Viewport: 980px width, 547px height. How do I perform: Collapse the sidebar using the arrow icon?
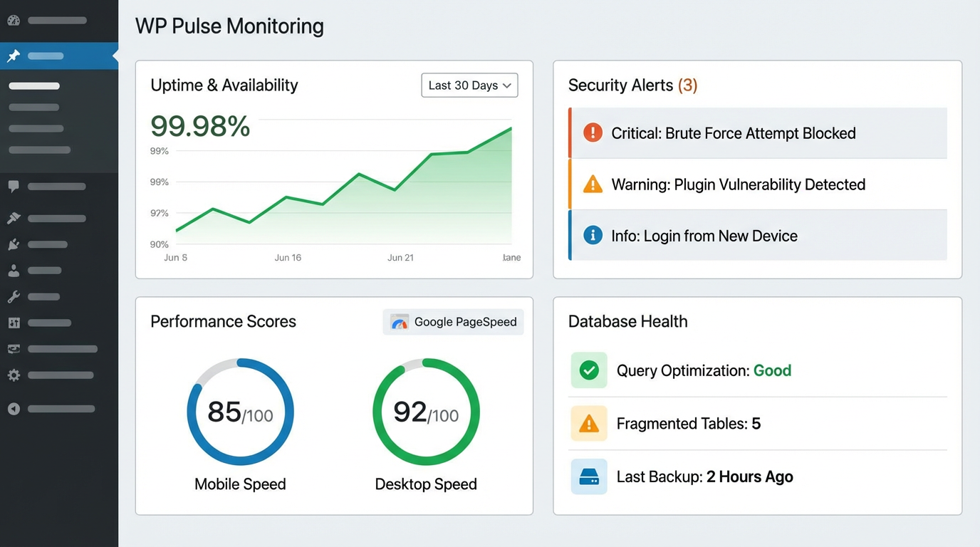pos(13,408)
